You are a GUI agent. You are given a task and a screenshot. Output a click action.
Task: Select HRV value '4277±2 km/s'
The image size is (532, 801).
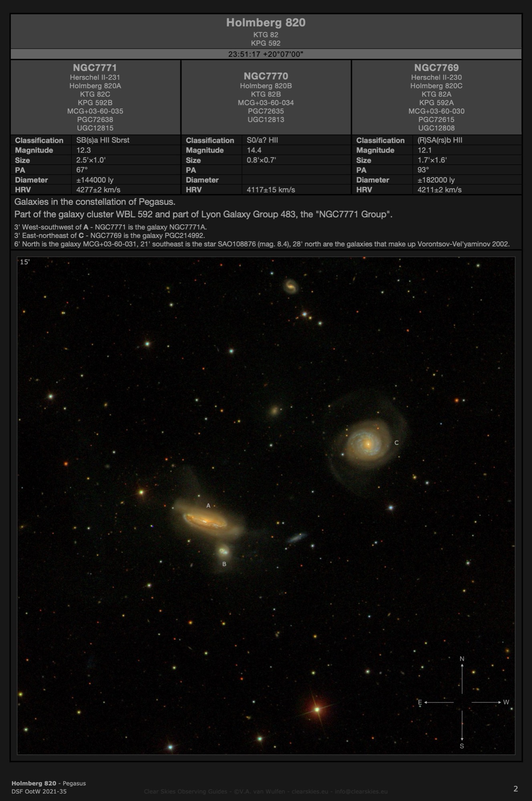pos(98,189)
